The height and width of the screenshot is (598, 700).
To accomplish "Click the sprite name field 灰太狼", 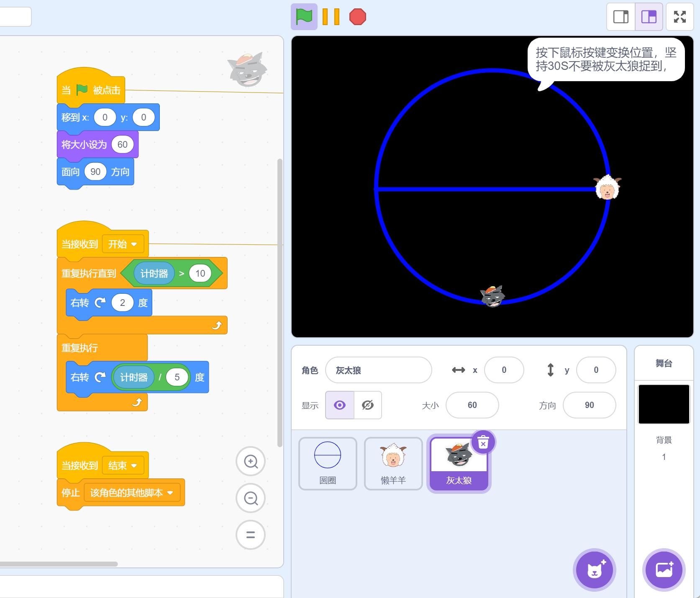I will point(378,370).
